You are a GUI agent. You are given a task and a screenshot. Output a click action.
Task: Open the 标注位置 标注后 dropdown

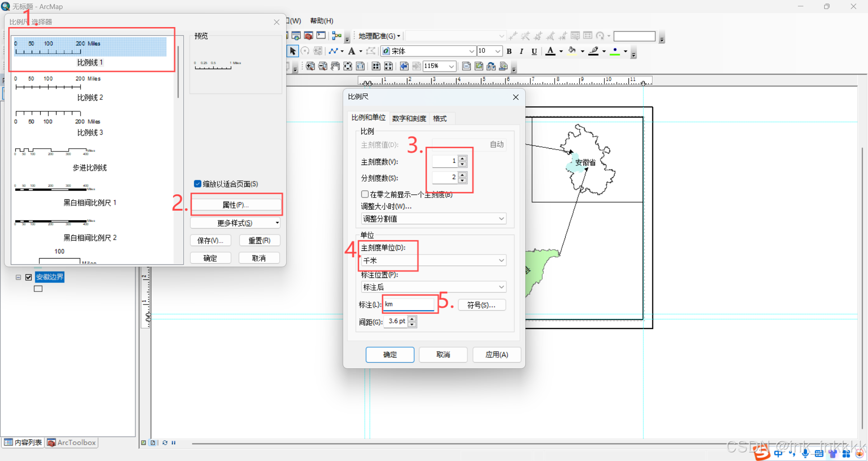[434, 287]
